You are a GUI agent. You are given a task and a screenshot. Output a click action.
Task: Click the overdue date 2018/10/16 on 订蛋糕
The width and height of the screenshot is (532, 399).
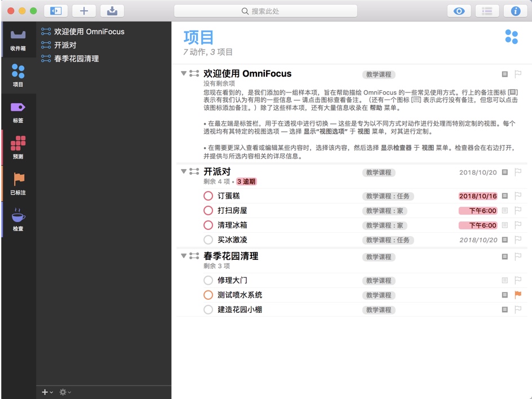tap(478, 196)
